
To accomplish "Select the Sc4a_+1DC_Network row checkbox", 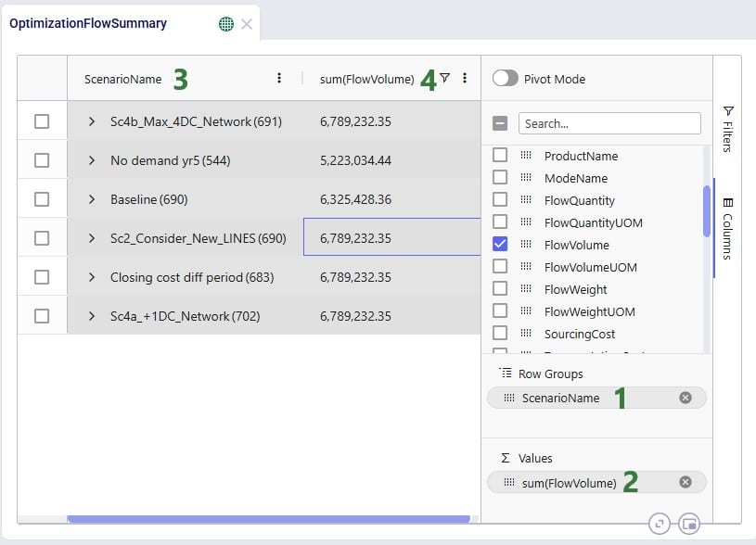I will (x=42, y=316).
